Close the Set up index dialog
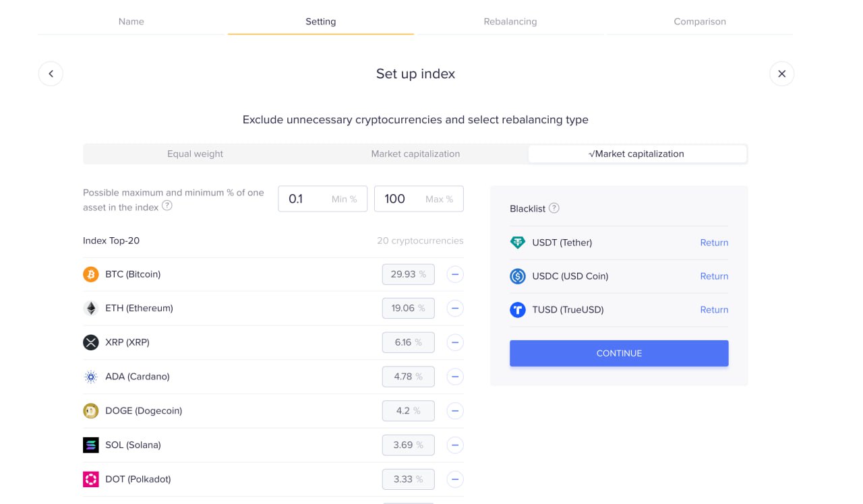The width and height of the screenshot is (863, 504). pyautogui.click(x=781, y=73)
